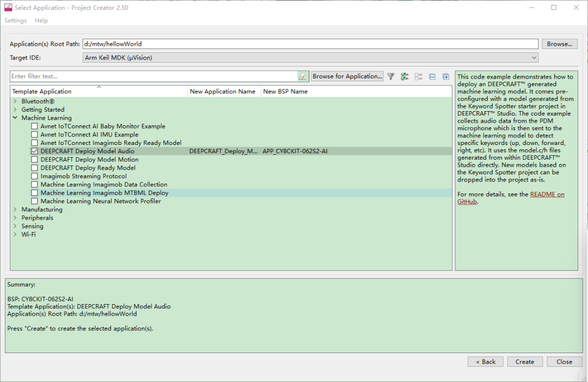Expand the Bluetooth category
This screenshot has width=588, height=382.
point(15,101)
